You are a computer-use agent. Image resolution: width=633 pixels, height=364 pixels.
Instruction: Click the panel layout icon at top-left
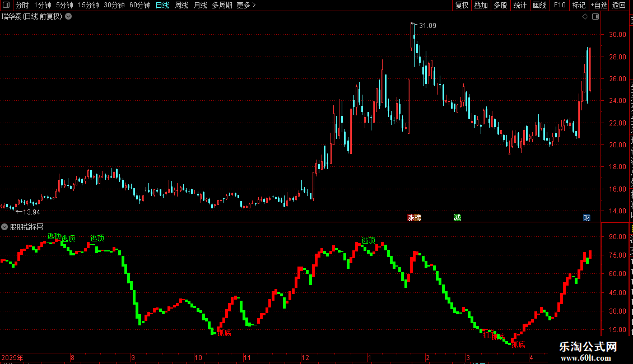pos(6,5)
